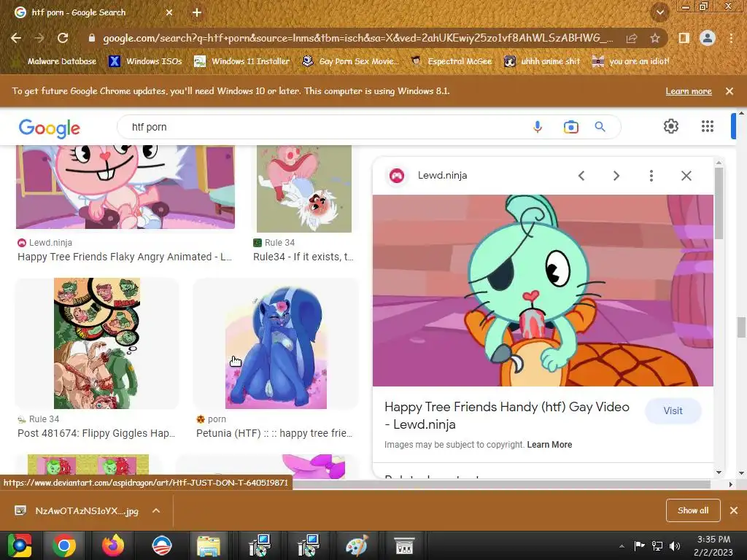Open the tab search dropdown arrow
Viewport: 747px width, 560px height.
(x=660, y=13)
